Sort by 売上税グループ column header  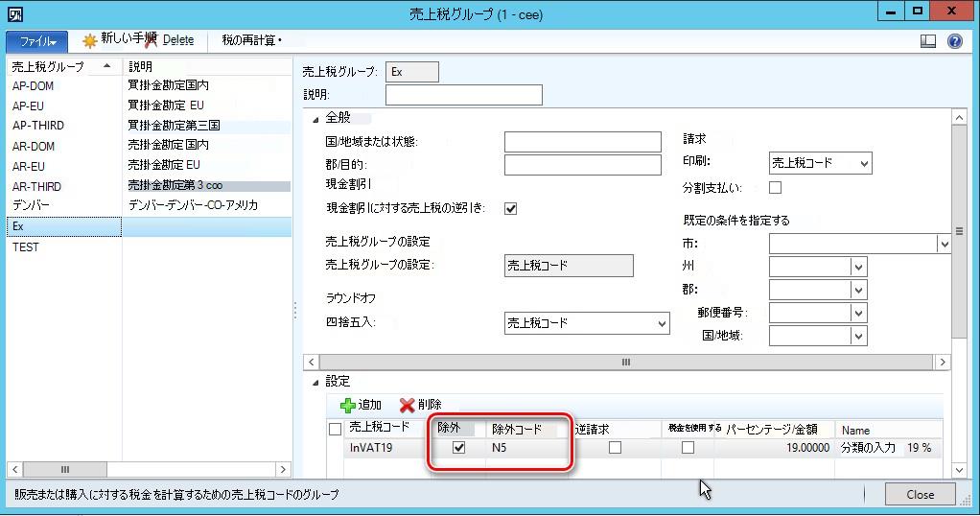coord(63,66)
